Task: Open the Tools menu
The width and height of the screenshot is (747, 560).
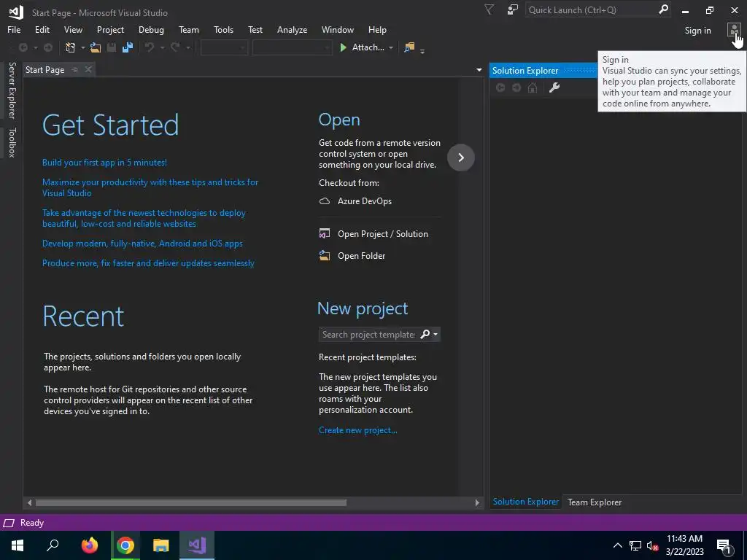Action: click(223, 29)
